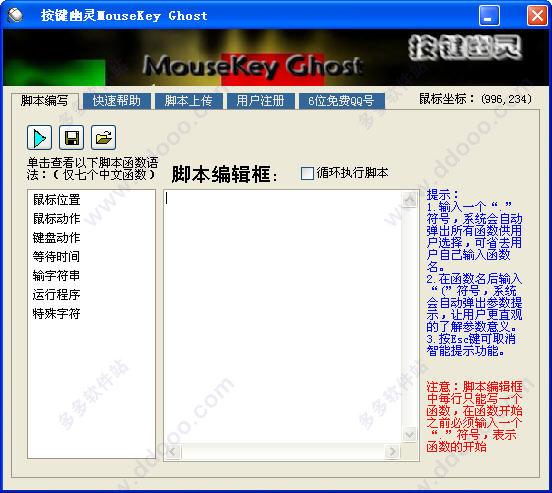Open the 6位免费QQ号 tab

coord(341,101)
